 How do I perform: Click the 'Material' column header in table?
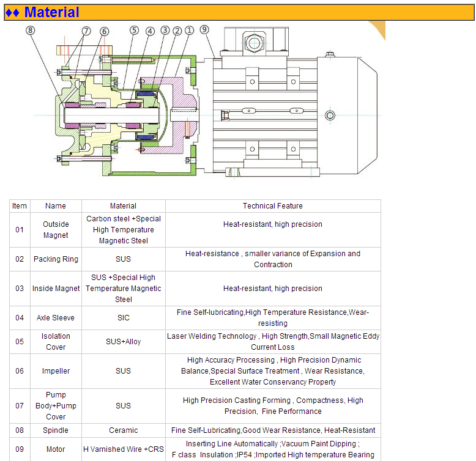pos(123,206)
